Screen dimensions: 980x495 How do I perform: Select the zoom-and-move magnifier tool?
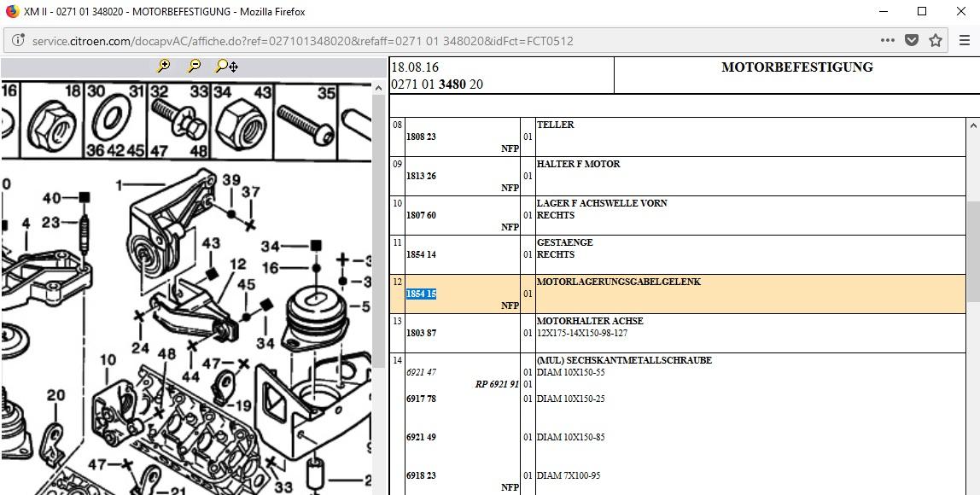[x=227, y=67]
